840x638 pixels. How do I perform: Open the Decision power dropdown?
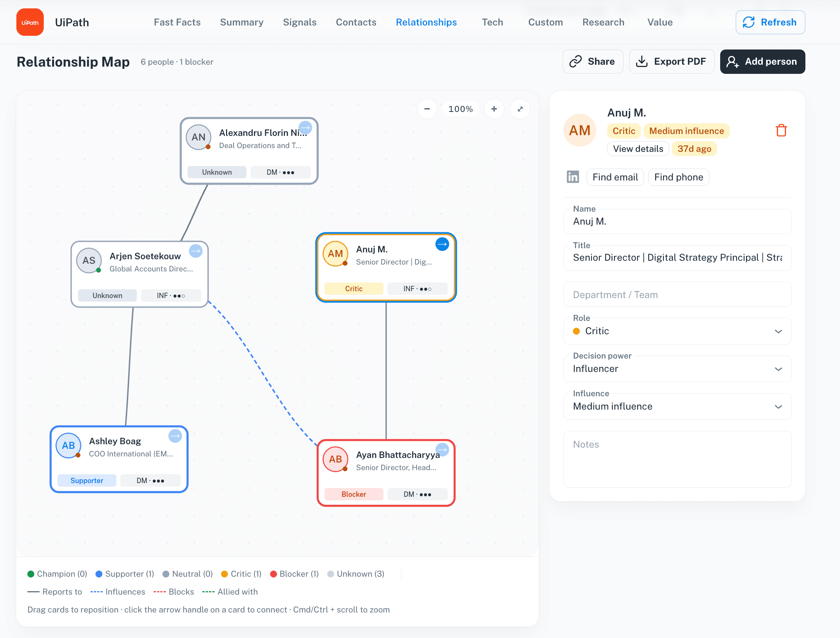(677, 368)
